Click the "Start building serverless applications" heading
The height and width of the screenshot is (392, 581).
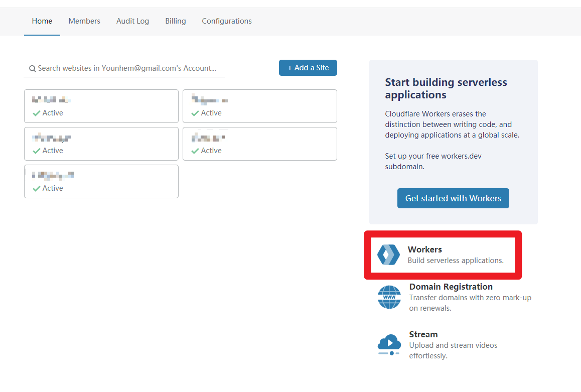coord(446,88)
